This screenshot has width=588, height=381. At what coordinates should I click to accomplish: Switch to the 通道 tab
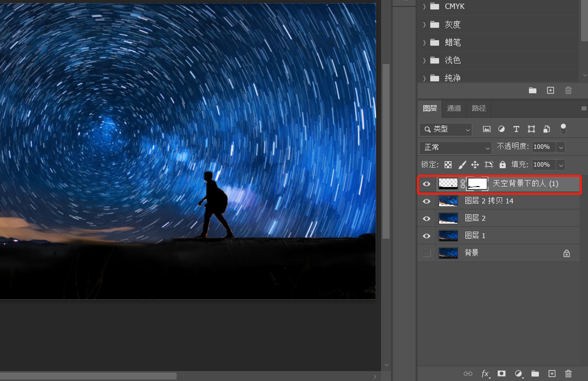(454, 108)
